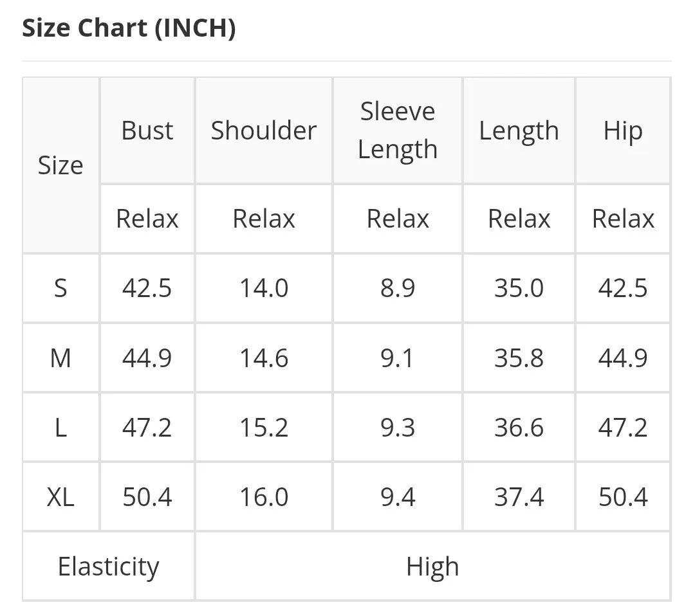Image resolution: width=695 pixels, height=616 pixels.
Task: Click the Shoulder column header
Action: [x=264, y=131]
